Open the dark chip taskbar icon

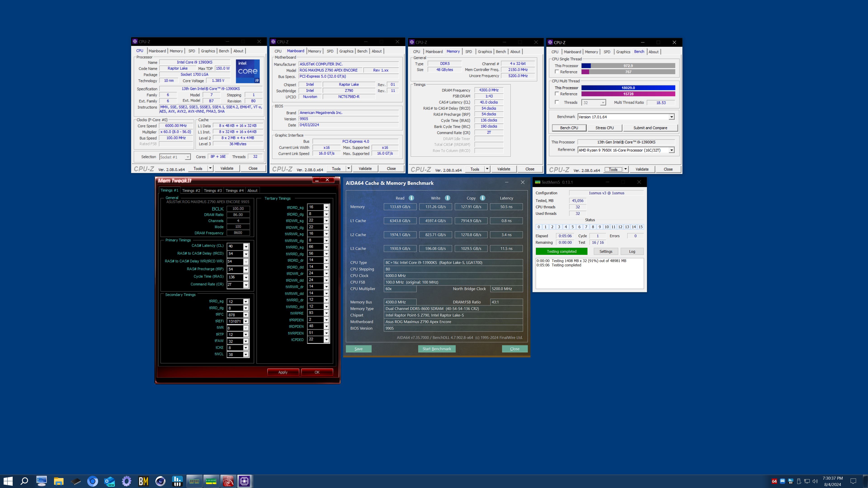pyautogui.click(x=75, y=481)
